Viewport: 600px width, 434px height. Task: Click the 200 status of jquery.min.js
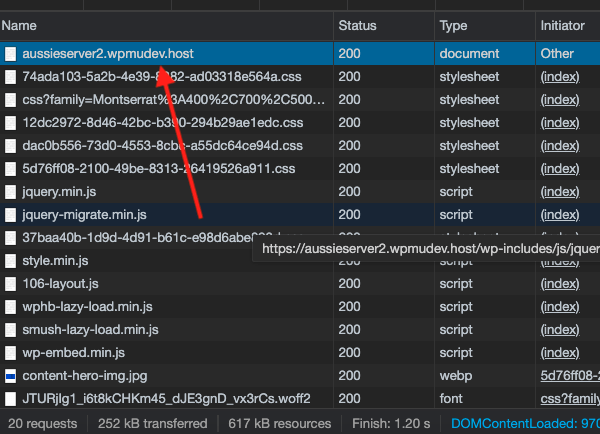(x=349, y=192)
